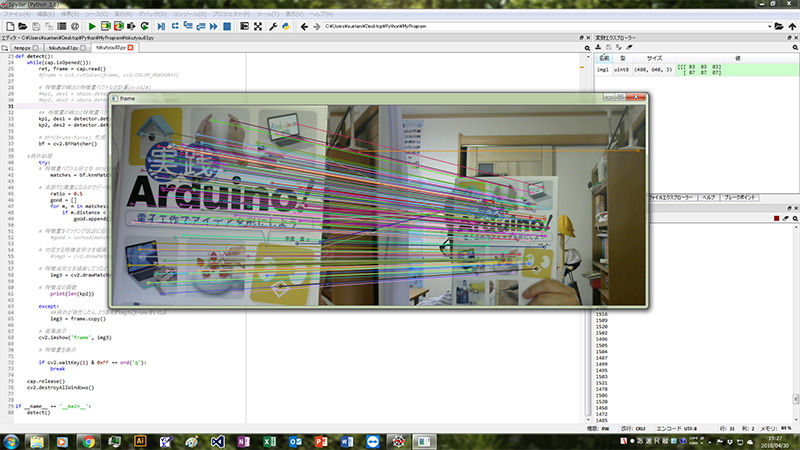800x450 pixels.
Task: Browse for a working directory
Action: coord(779,26)
